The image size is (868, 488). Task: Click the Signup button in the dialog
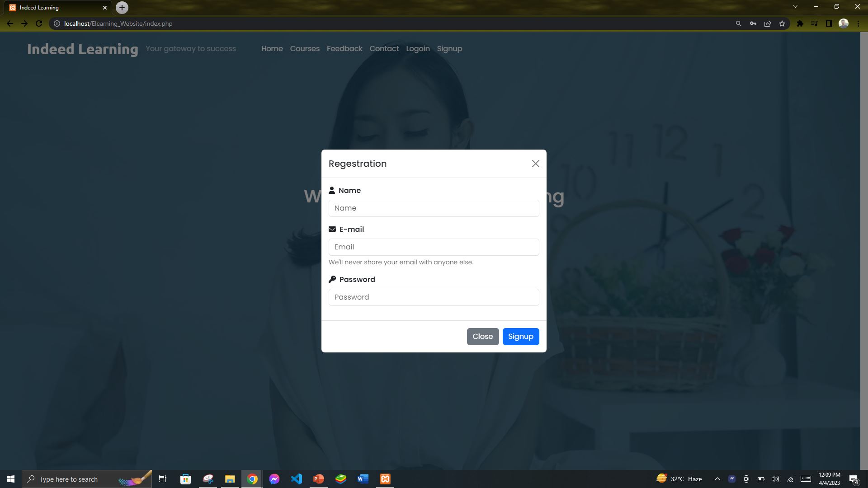520,336
